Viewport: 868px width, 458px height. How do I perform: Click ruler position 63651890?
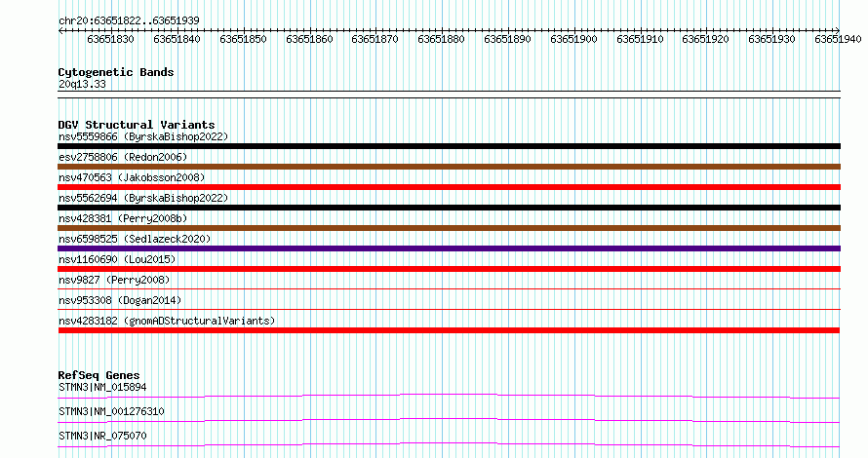point(507,39)
